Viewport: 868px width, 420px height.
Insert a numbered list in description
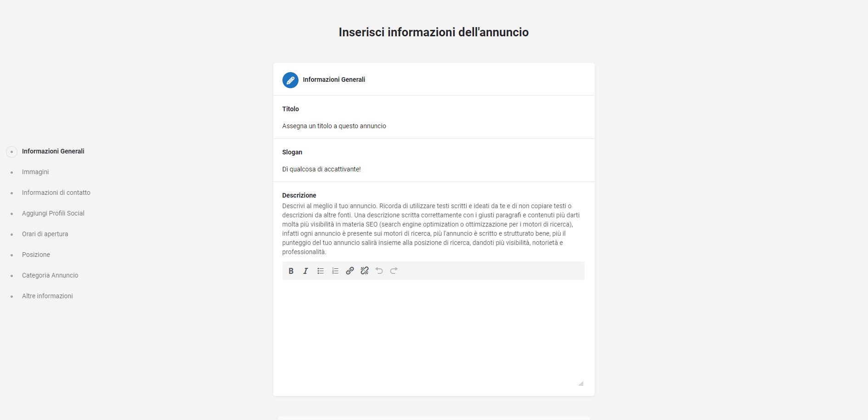[x=335, y=271]
